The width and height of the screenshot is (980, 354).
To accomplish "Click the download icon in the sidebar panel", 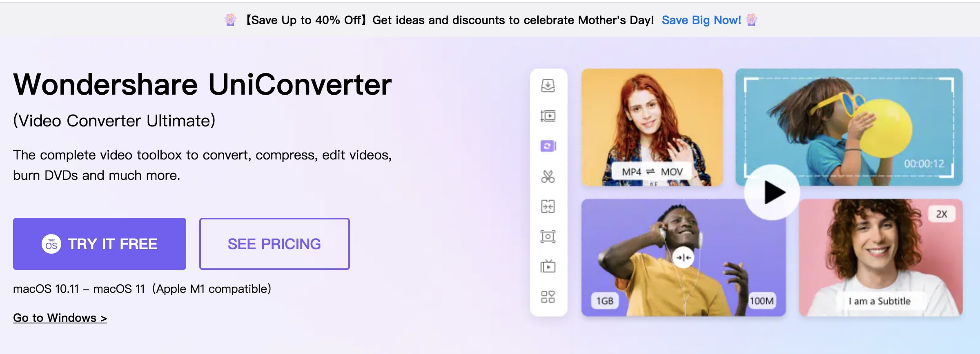I will point(548,86).
